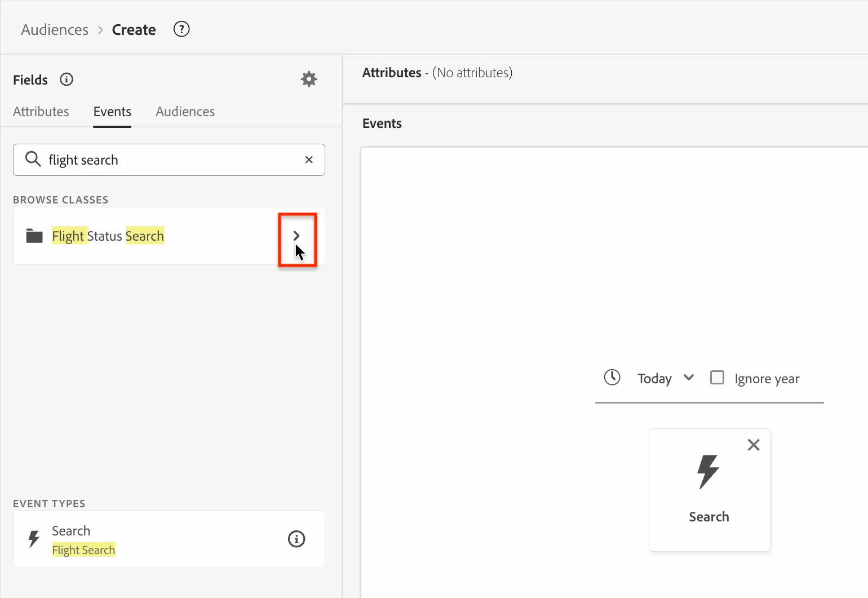Open Fields settings gear
868x598 pixels.
pos(309,79)
